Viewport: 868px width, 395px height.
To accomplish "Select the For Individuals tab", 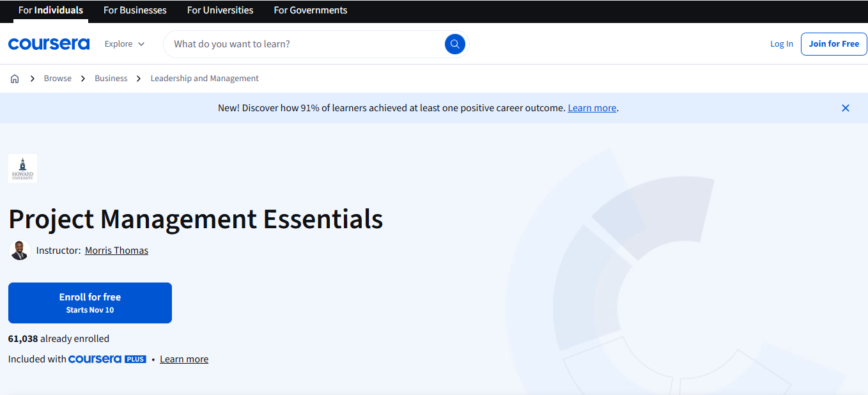I will [50, 10].
